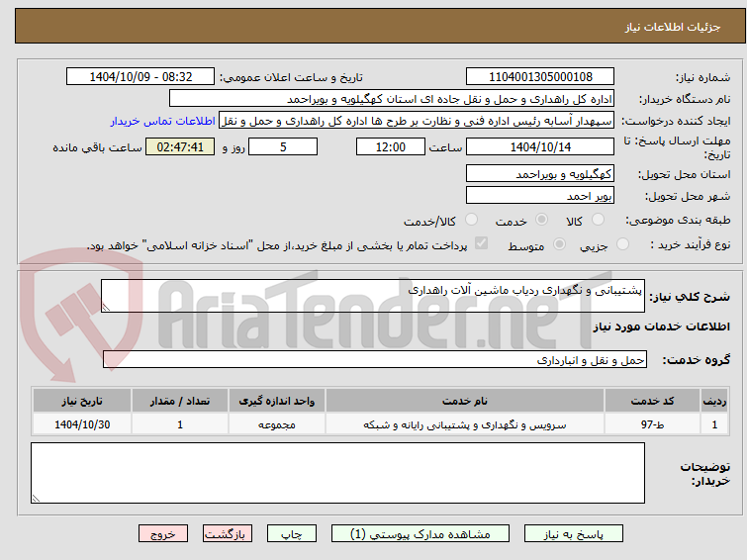Click the deadline date 1404/10/14 field

tap(540, 146)
